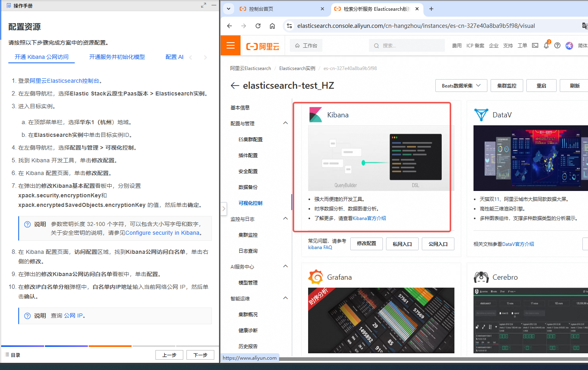Image resolution: width=588 pixels, height=370 pixels.
Task: Go forward in the browser
Action: click(x=244, y=26)
